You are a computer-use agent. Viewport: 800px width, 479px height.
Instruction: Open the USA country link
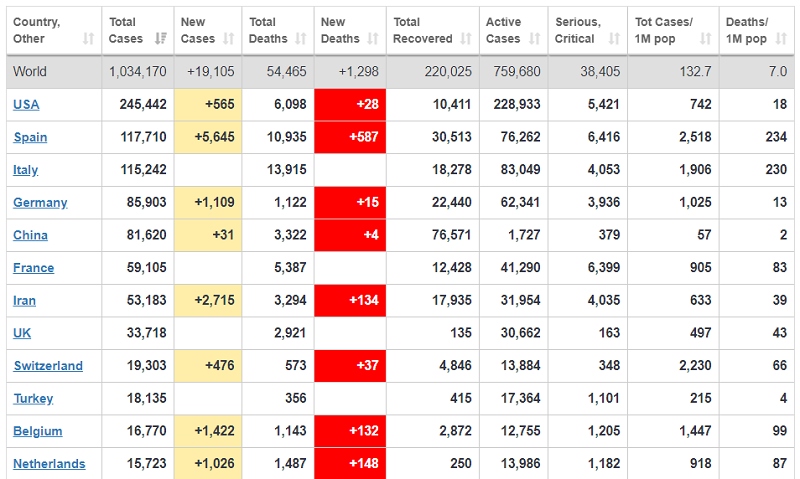[26, 105]
